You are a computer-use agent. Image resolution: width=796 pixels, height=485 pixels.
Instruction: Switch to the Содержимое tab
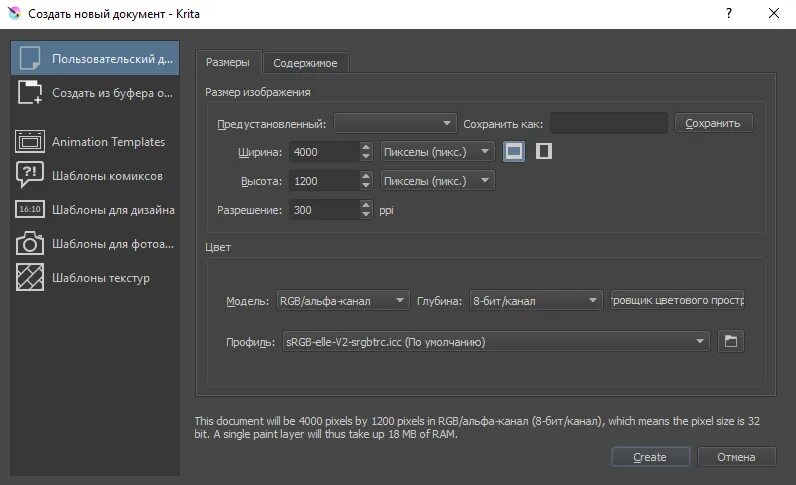[x=305, y=63]
